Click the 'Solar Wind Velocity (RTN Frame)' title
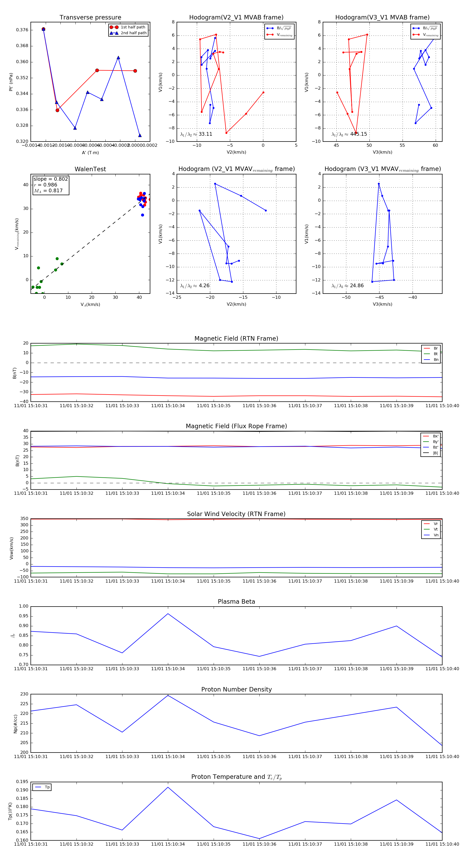Image resolution: width=473 pixels, height=868 pixels. click(x=236, y=514)
